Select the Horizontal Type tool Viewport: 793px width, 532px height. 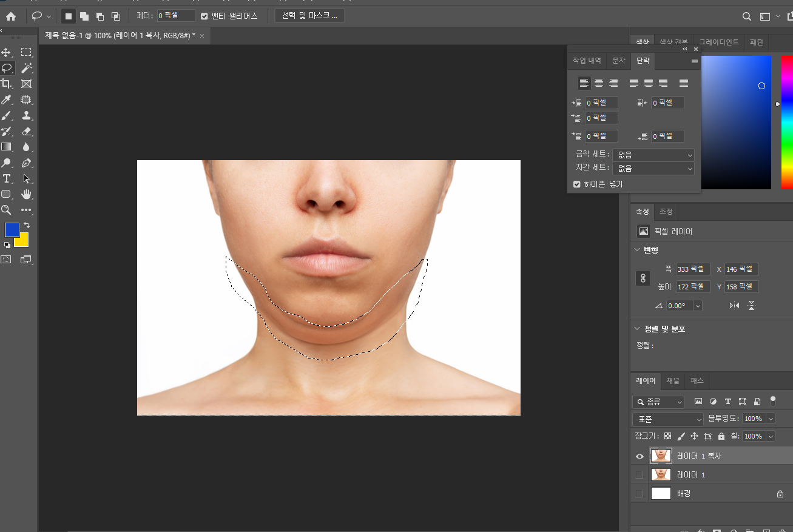point(7,179)
